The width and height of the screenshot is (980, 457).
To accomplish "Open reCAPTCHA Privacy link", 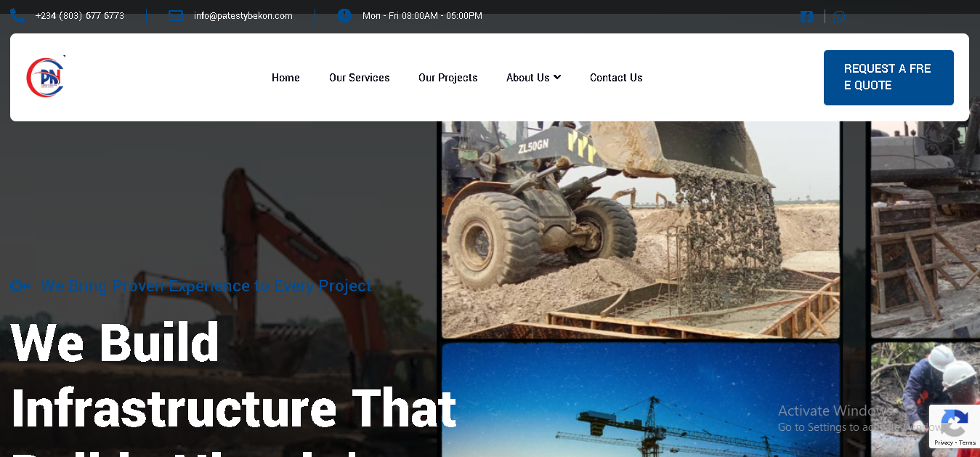I will coord(944,442).
